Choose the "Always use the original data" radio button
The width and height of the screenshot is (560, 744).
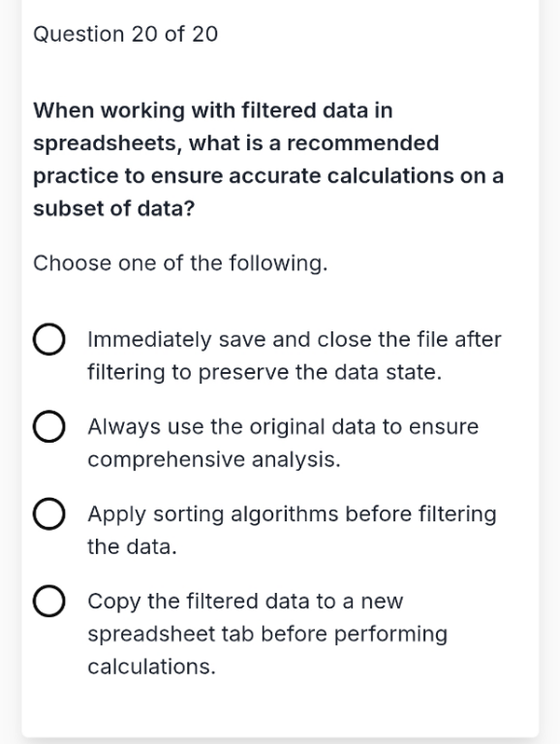point(48,426)
